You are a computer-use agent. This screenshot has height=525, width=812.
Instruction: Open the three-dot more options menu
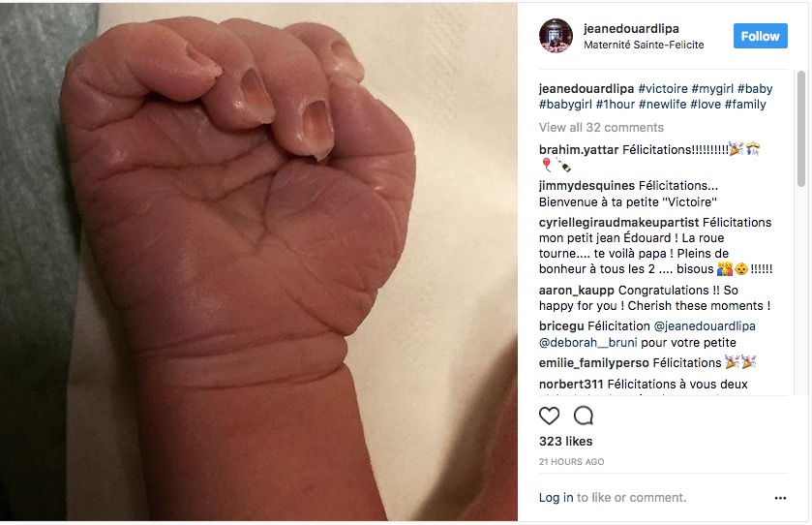point(780,498)
